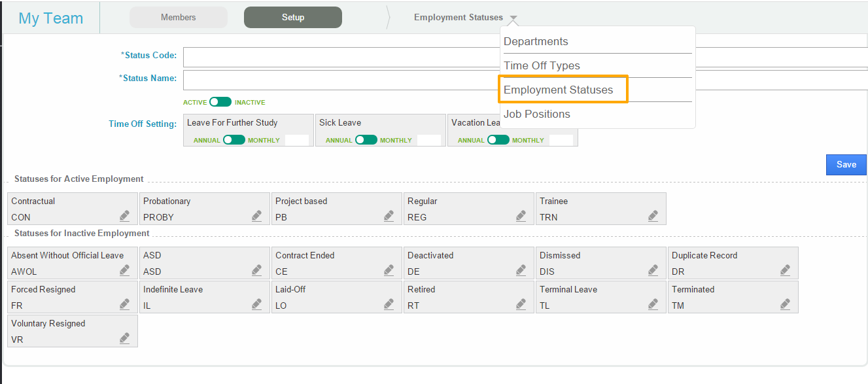Click the My Team heading link
Viewport: 868px width, 384px height.
pos(51,18)
